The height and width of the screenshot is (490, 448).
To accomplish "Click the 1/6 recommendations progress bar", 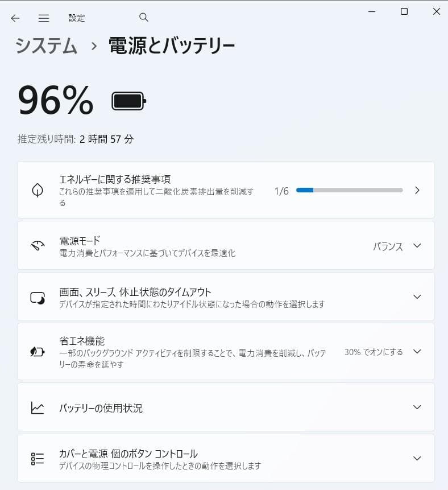I will pos(349,190).
